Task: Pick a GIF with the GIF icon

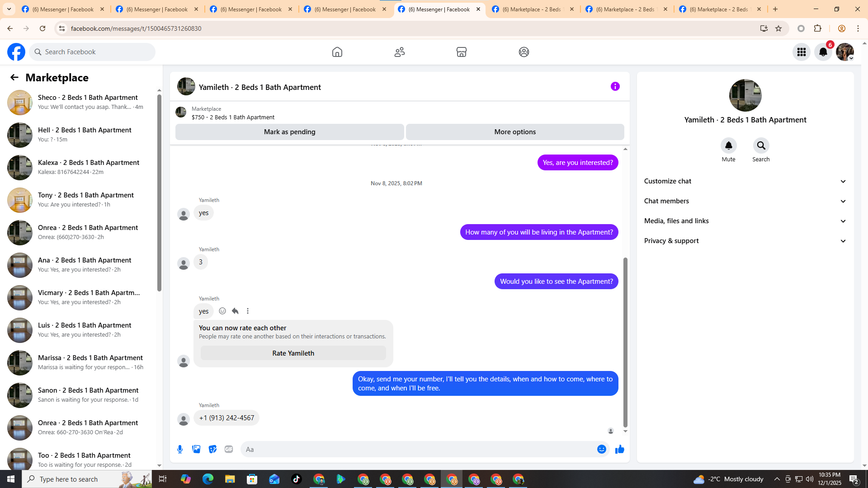Action: pos(229,449)
